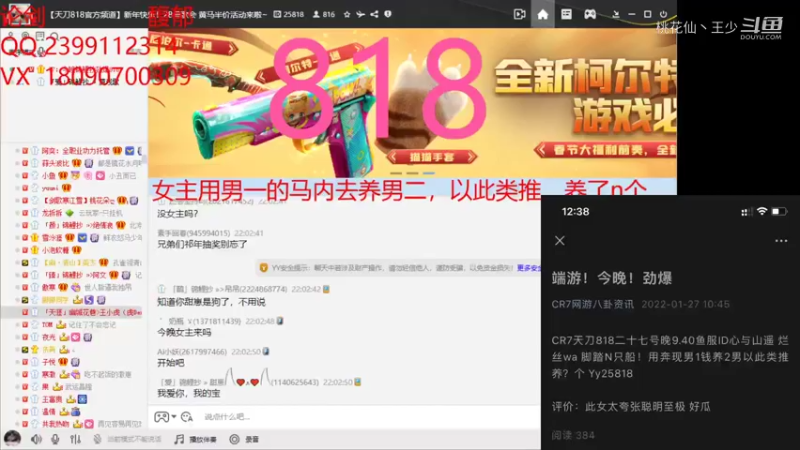Open the game activity icon beside chat input

162,417
